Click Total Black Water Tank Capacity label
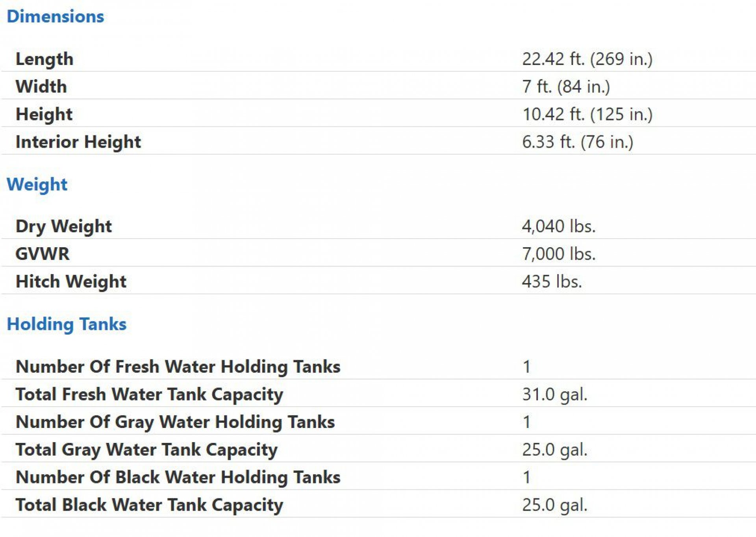Screen dimensions: 756x537 pos(149,506)
